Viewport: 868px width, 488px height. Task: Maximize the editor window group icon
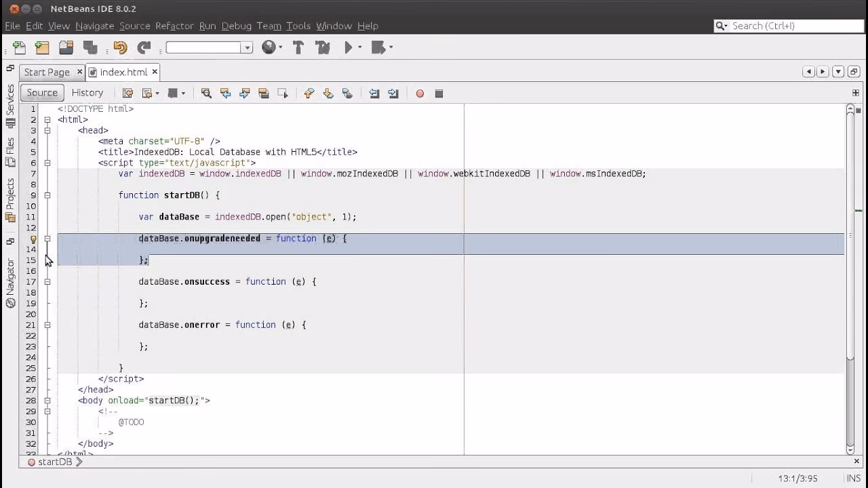point(854,72)
